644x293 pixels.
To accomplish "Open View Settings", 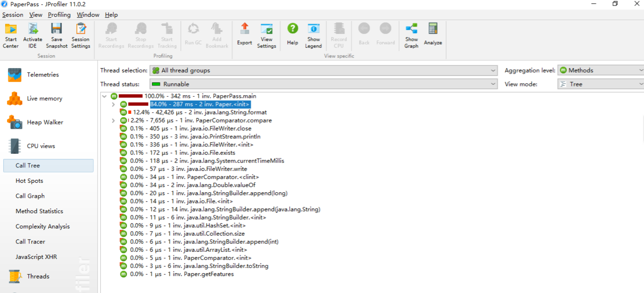I will pos(267,36).
